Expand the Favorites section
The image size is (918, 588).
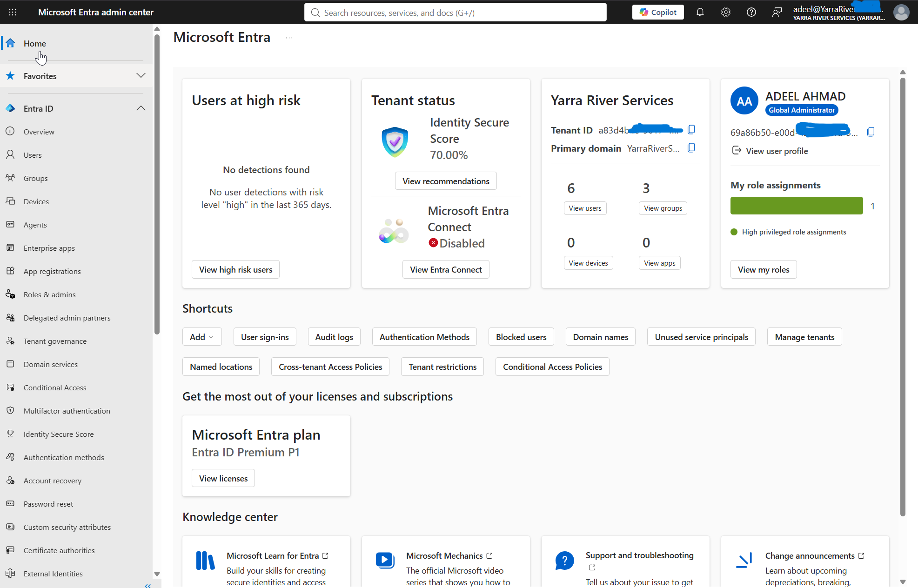click(141, 75)
